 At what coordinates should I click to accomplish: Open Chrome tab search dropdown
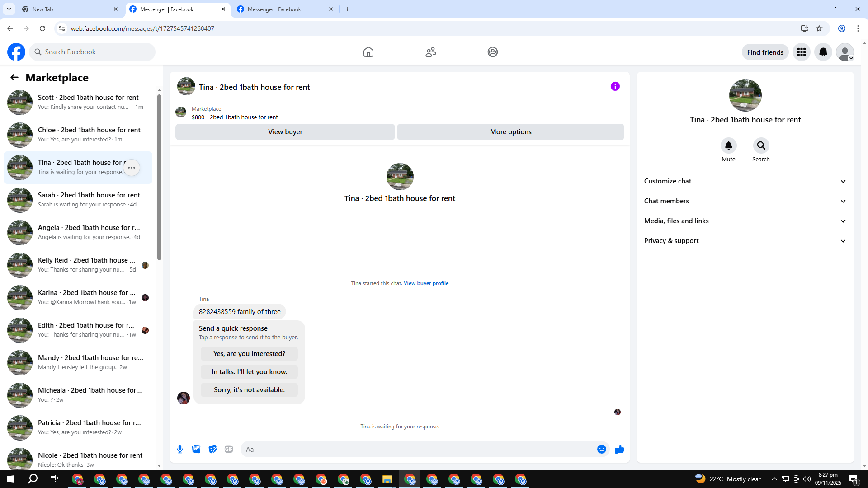[x=9, y=9]
